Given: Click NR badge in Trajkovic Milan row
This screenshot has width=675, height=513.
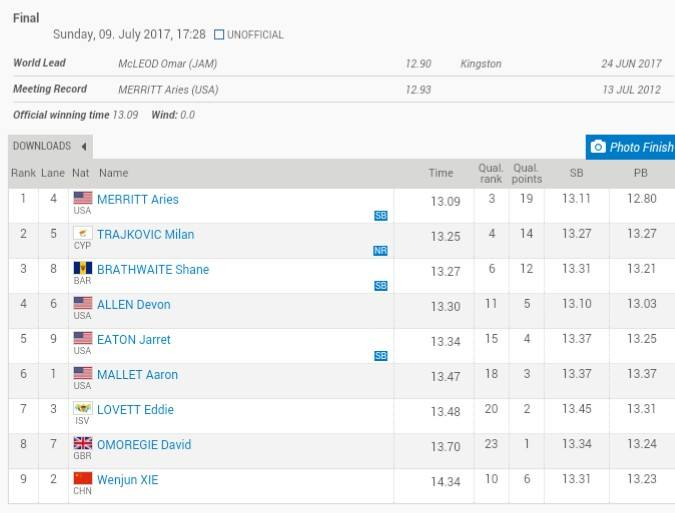Looking at the screenshot, I should [x=381, y=250].
